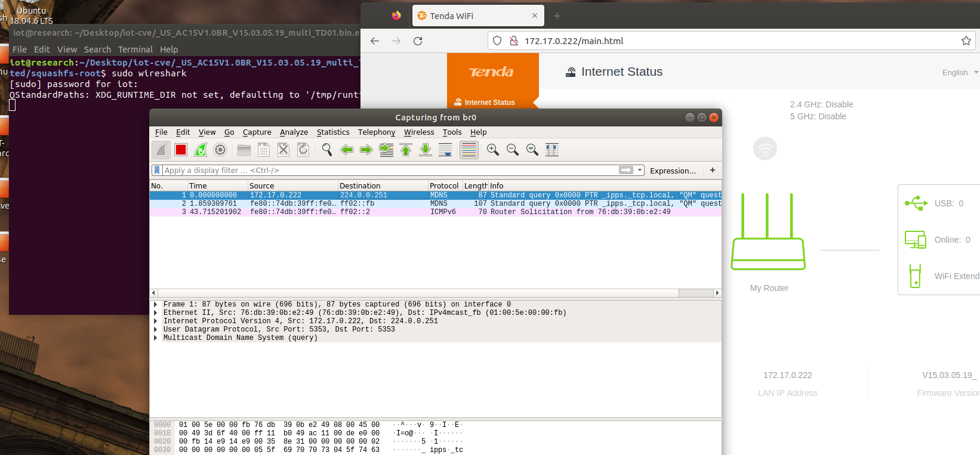Click My Router image on Tenda page
The width and height of the screenshot is (980, 455).
pyautogui.click(x=768, y=231)
